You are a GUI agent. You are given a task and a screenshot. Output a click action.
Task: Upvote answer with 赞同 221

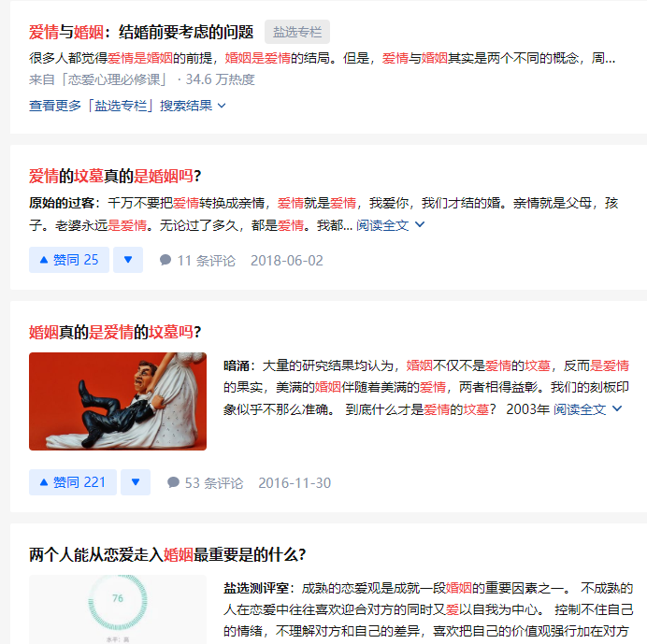73,482
